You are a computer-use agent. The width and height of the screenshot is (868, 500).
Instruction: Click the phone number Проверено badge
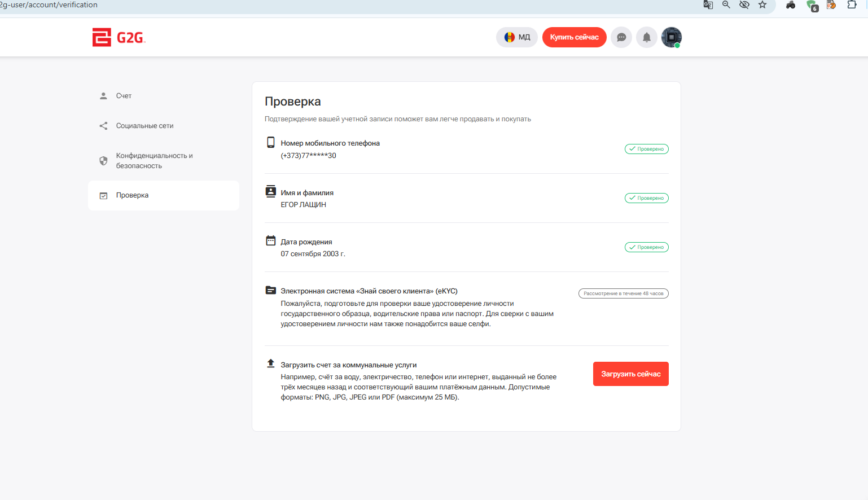coord(646,149)
